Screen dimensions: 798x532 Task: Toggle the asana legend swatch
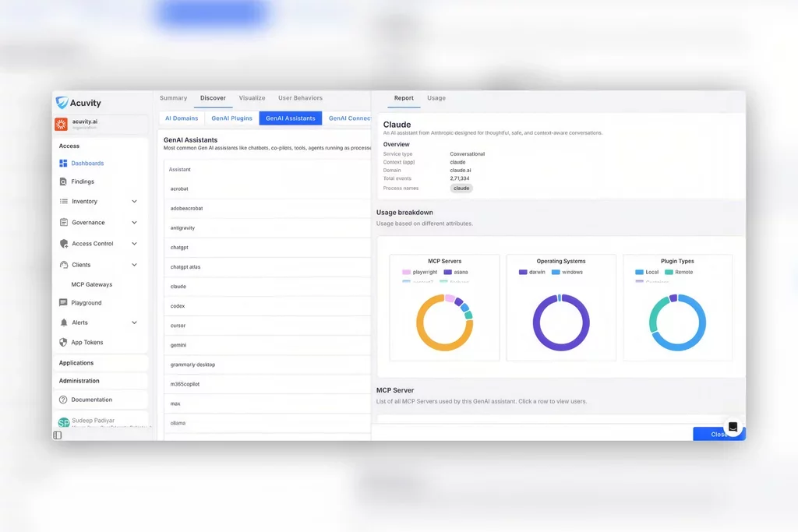point(447,272)
